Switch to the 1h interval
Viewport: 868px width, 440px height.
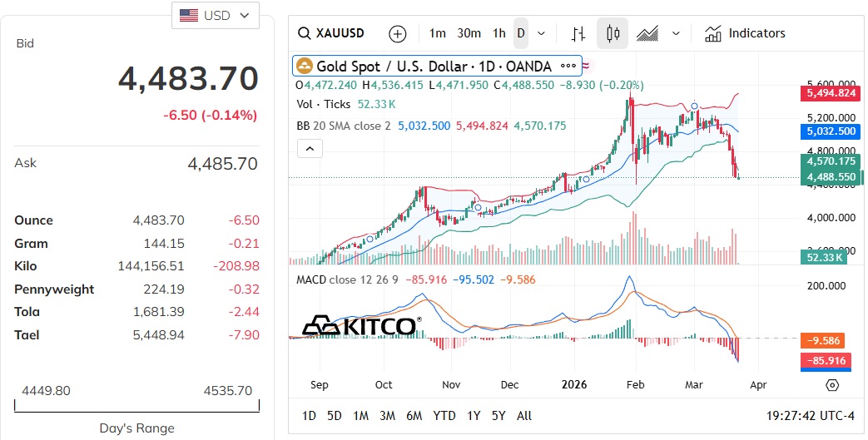pyautogui.click(x=498, y=34)
